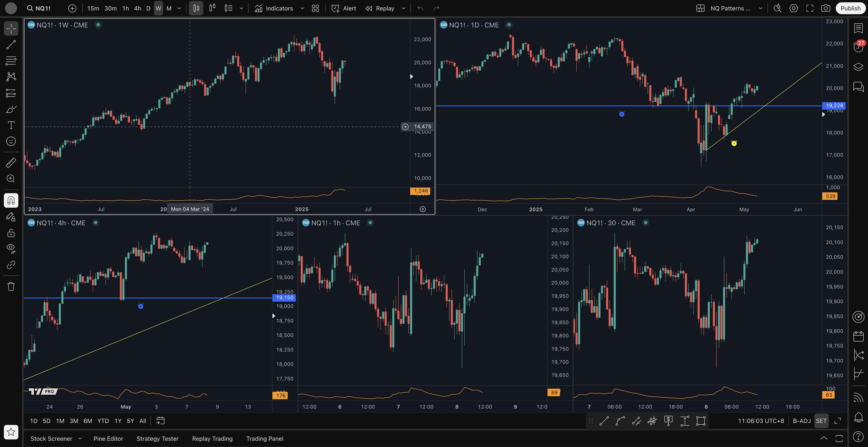
Task: Expand the Stock Screener dropdown arrow
Action: [x=80, y=439]
